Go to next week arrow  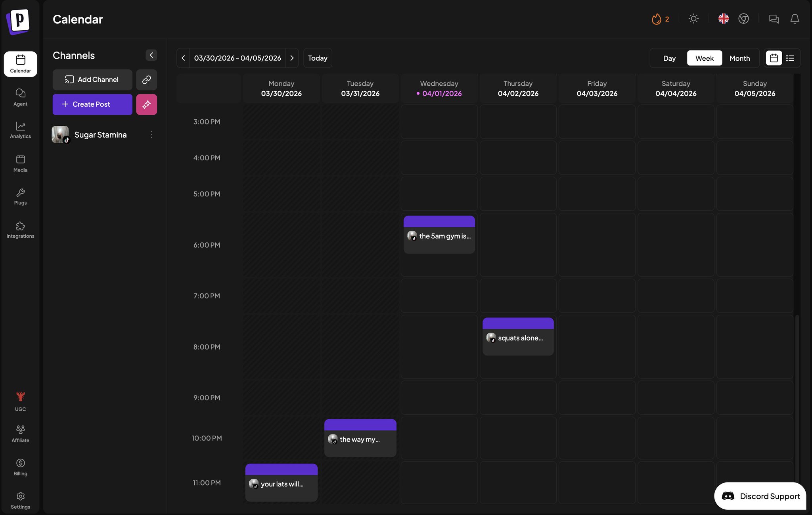tap(292, 58)
